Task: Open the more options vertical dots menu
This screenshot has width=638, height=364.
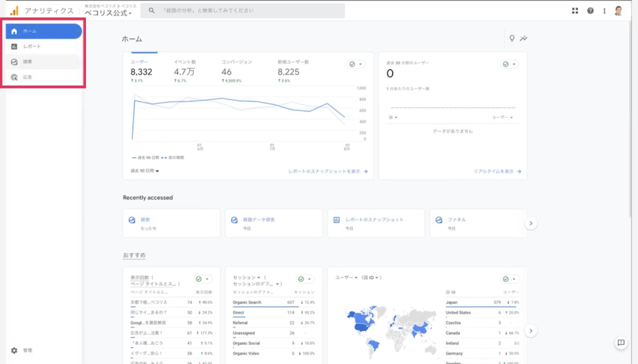Action: pyautogui.click(x=604, y=11)
